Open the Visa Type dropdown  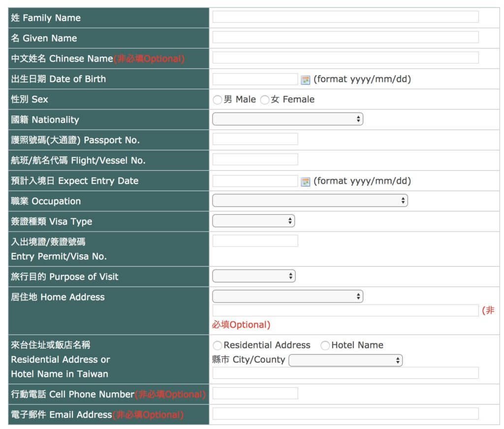pos(253,221)
